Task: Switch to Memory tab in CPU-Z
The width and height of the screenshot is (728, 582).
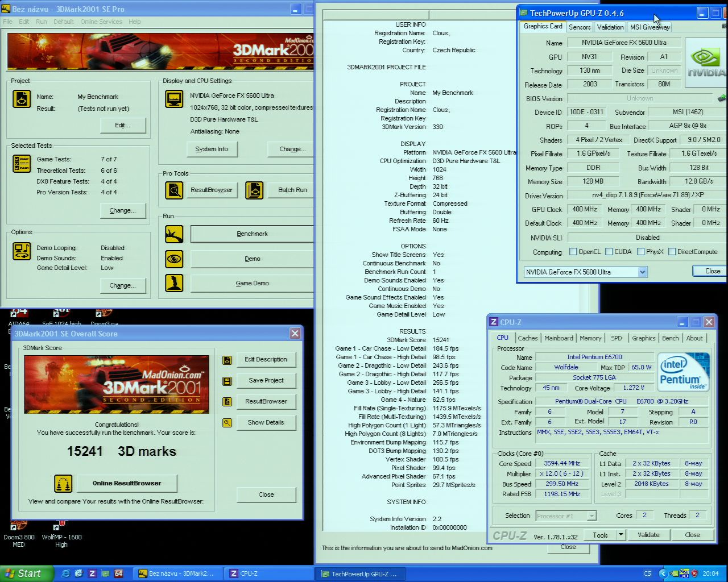Action: pyautogui.click(x=590, y=338)
